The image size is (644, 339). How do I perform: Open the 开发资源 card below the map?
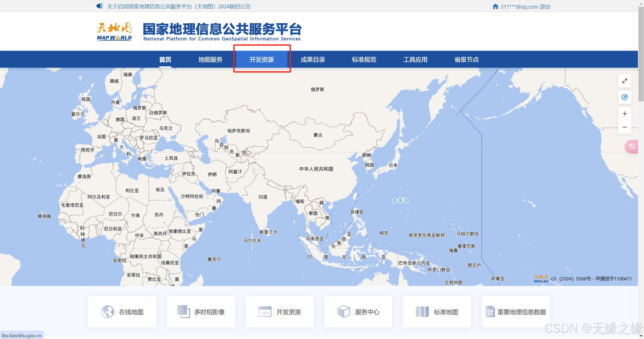[x=279, y=312]
